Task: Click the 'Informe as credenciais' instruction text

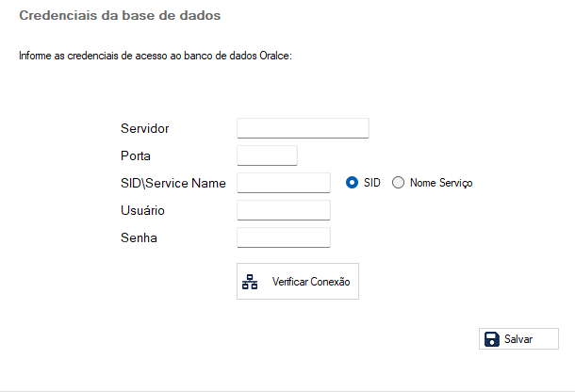Action: tap(156, 57)
